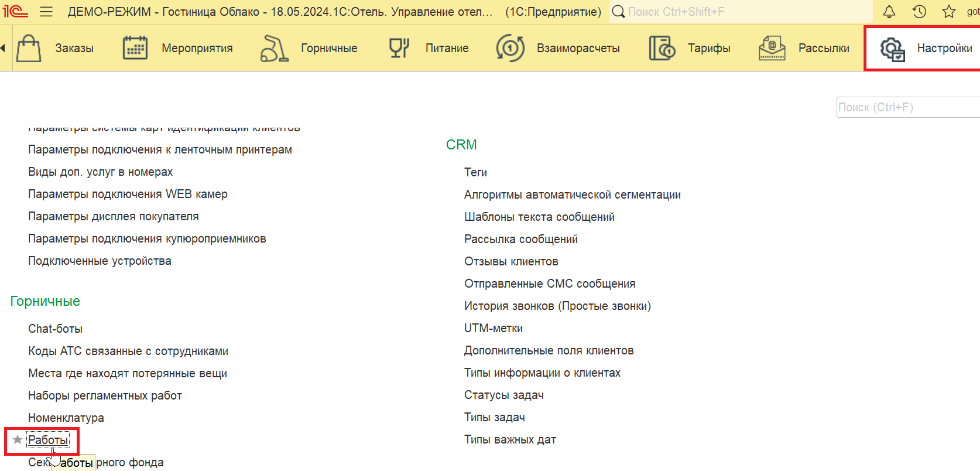Screen dimensions: 980x471
Task: Open Рассылка сообщений link
Action: [x=521, y=240]
